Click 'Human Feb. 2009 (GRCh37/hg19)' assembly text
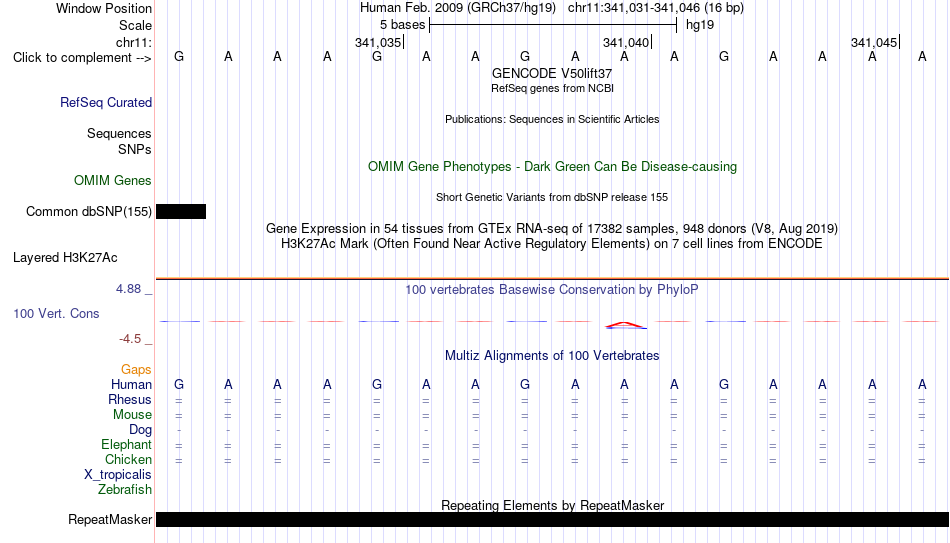Screen dimensions: 950x543 click(x=457, y=8)
